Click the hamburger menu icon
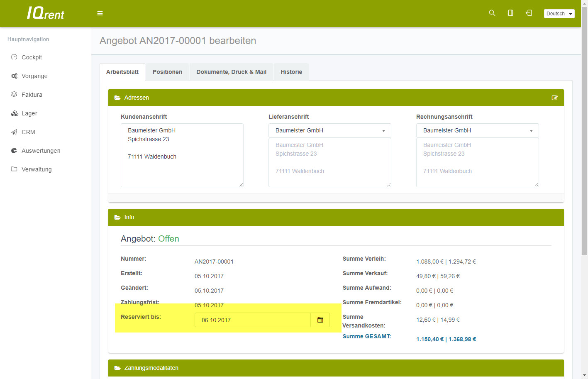The width and height of the screenshot is (588, 379). coord(100,13)
